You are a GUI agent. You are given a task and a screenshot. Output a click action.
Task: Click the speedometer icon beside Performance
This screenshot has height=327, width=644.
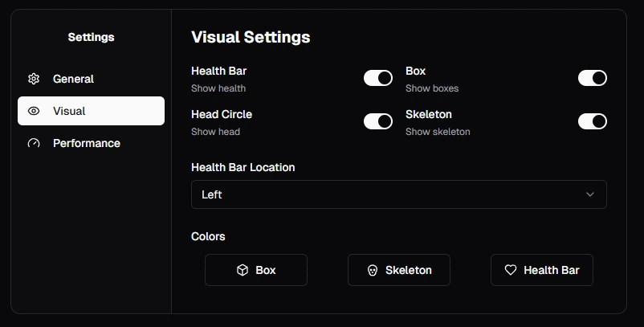click(x=34, y=143)
